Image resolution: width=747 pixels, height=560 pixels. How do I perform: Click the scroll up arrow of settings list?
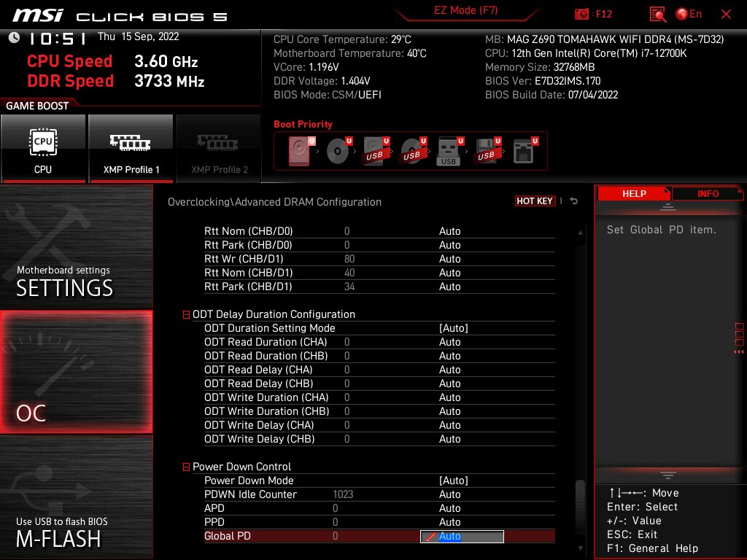coord(580,233)
